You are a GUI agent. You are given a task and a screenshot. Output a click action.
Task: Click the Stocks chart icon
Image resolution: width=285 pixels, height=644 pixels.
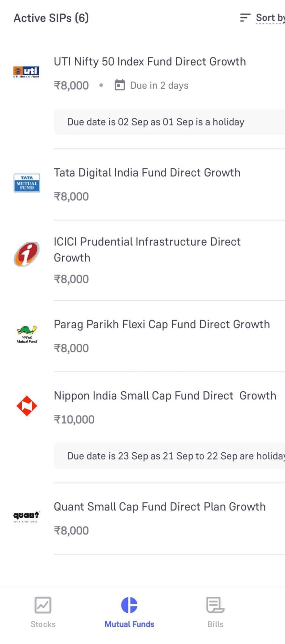43,605
